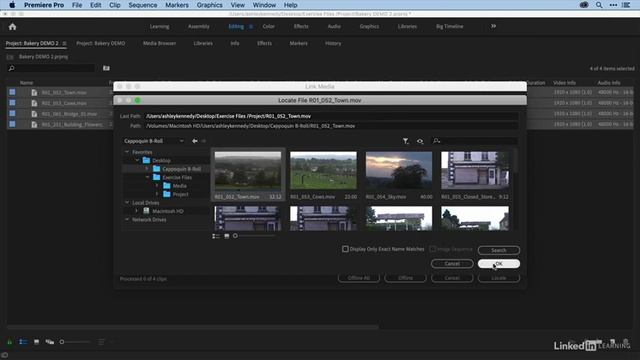Click the Home icon in Premiere Pro

pos(12,27)
